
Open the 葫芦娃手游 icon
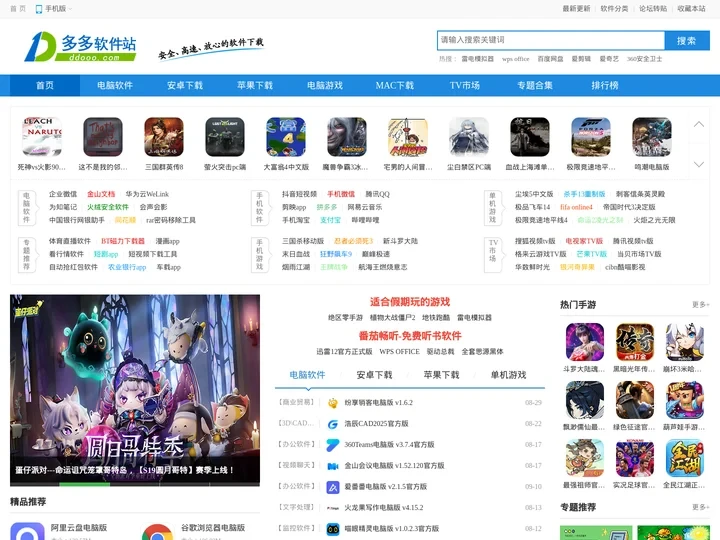tap(685, 400)
